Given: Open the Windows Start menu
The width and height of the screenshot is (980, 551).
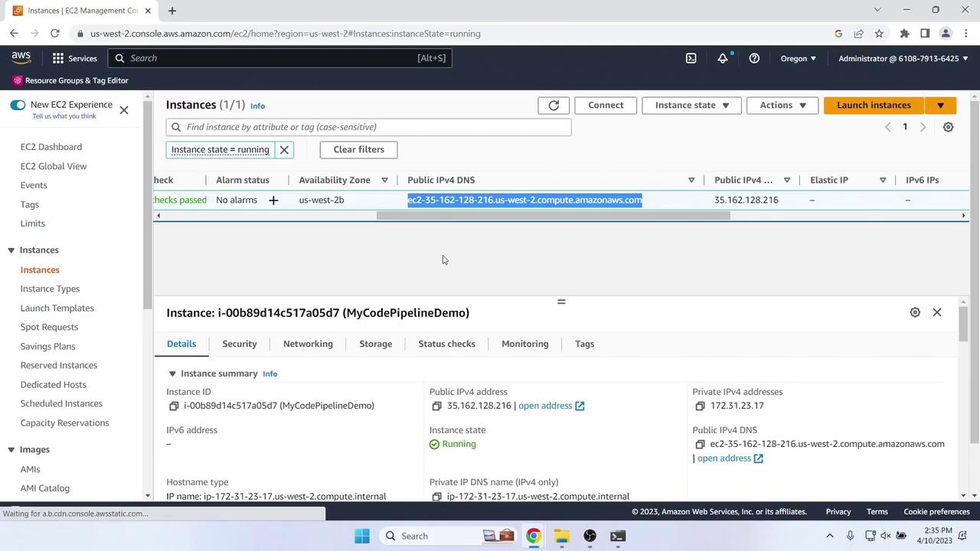Looking at the screenshot, I should [362, 536].
